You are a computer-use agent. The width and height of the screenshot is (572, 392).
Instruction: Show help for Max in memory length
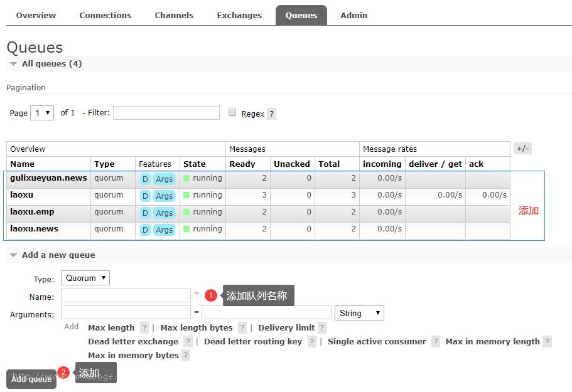coord(547,342)
